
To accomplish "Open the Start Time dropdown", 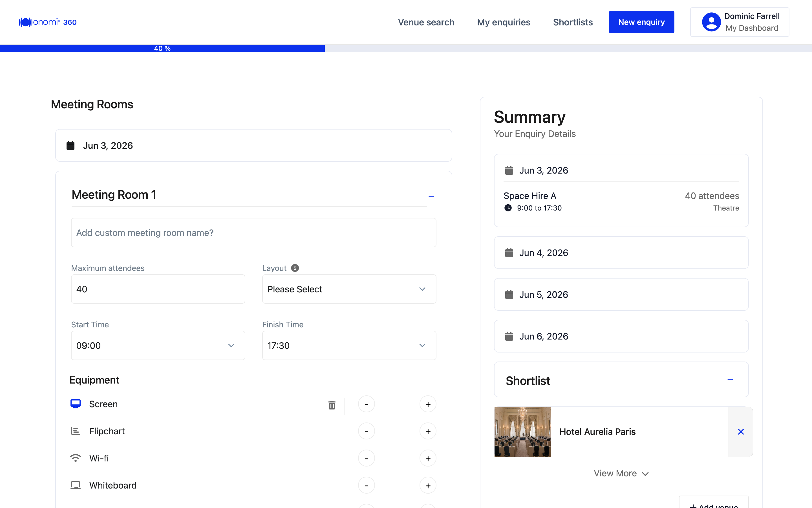I will (158, 345).
